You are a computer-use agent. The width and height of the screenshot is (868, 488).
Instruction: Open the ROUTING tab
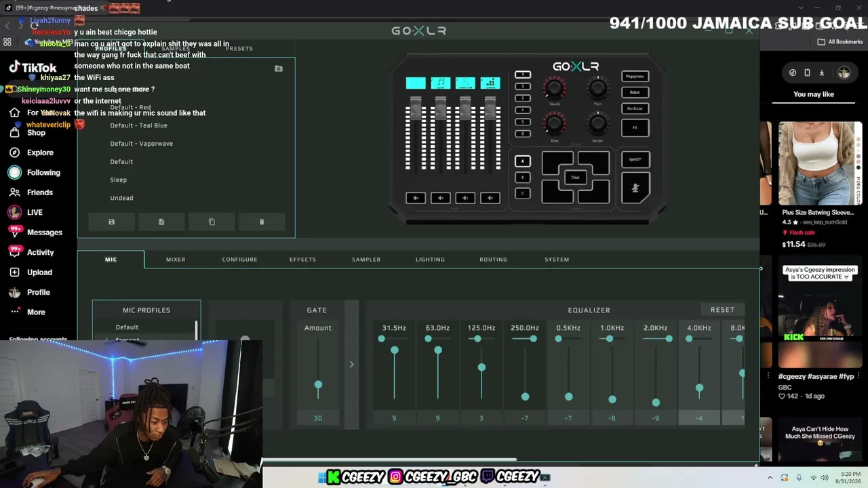click(493, 260)
